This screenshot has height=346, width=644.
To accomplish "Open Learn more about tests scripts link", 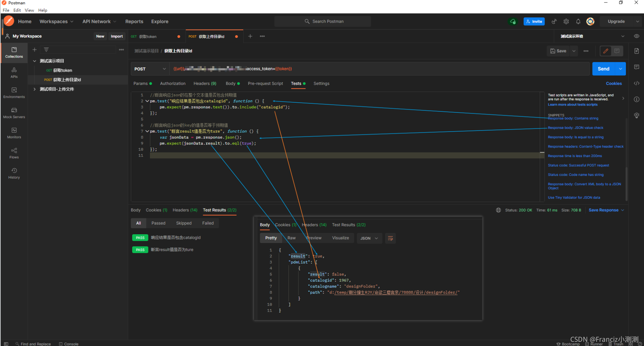I will (573, 105).
